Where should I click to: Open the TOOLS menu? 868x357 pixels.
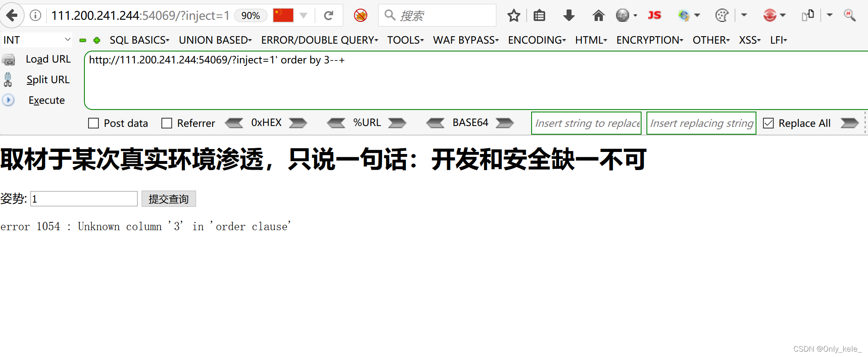click(406, 40)
